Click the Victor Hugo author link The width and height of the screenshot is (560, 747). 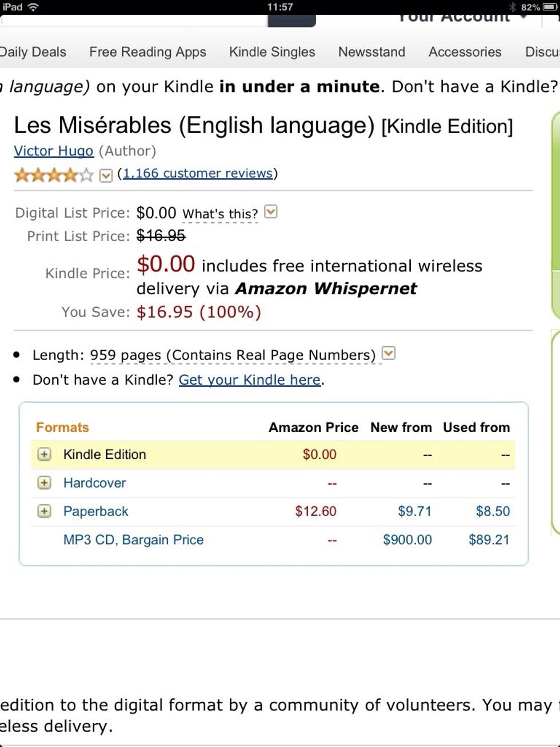pos(53,151)
